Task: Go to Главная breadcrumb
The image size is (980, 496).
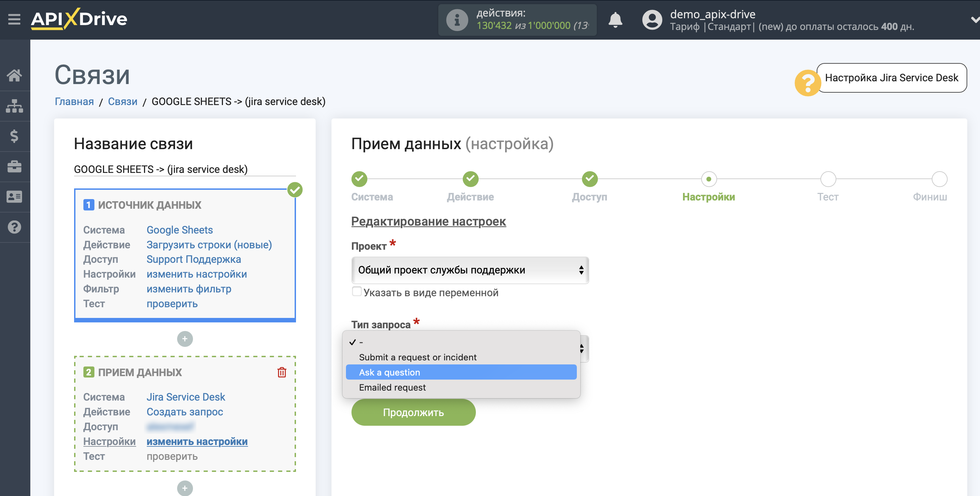Action: 74,102
